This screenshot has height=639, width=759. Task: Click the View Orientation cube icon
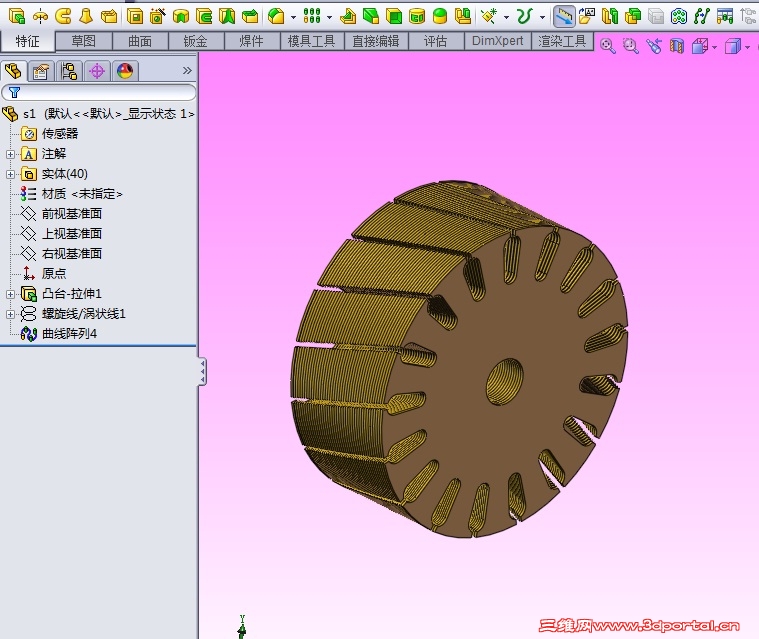pyautogui.click(x=700, y=46)
